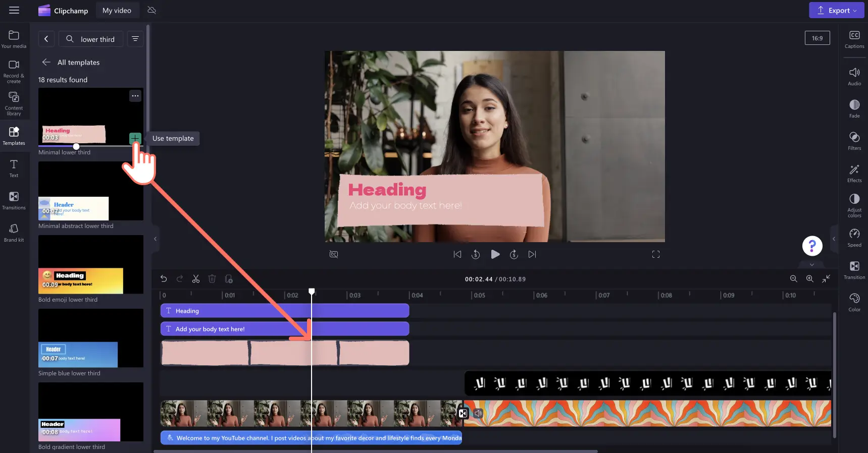Click the horizontal timeline scrollbar

[x=375, y=451]
